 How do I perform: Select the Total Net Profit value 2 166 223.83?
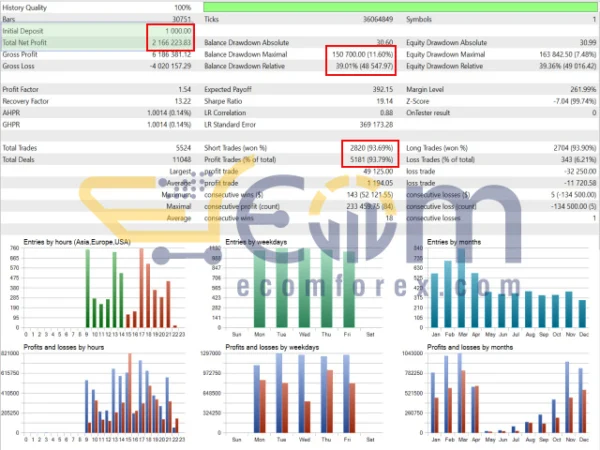(171, 42)
